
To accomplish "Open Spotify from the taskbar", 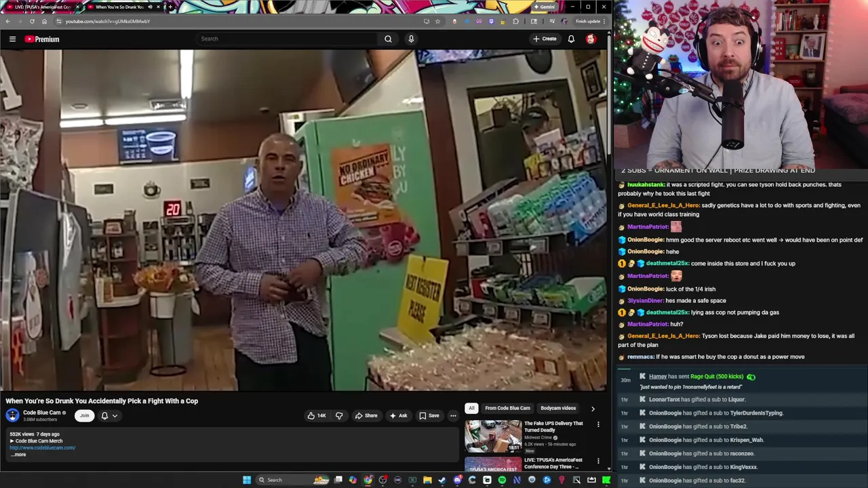I will click(502, 480).
